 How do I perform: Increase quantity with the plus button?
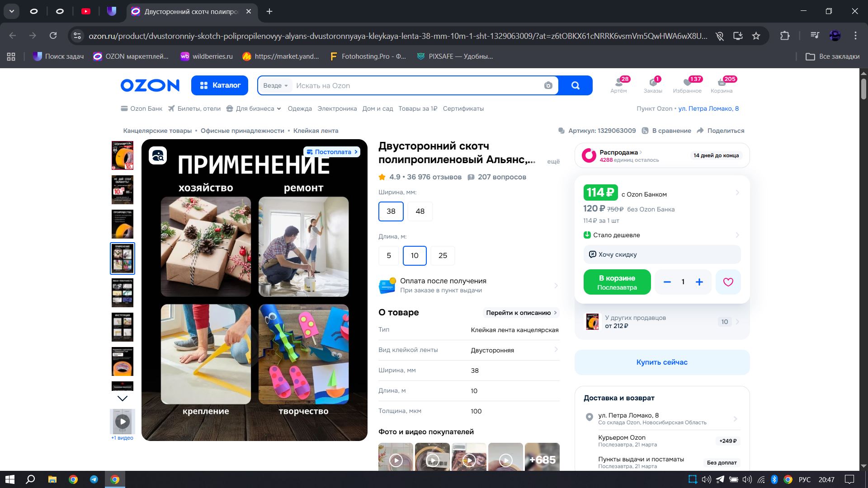tap(699, 282)
